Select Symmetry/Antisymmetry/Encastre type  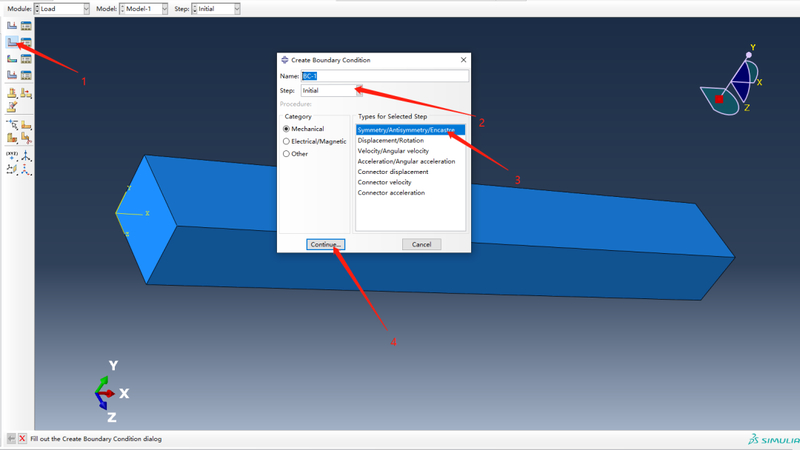pyautogui.click(x=410, y=130)
